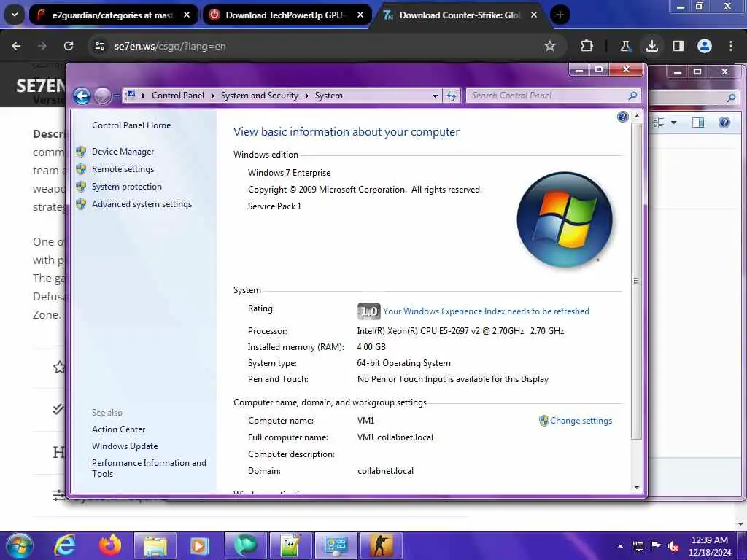Click the network tray icon
The height and width of the screenshot is (560, 747).
click(638, 547)
